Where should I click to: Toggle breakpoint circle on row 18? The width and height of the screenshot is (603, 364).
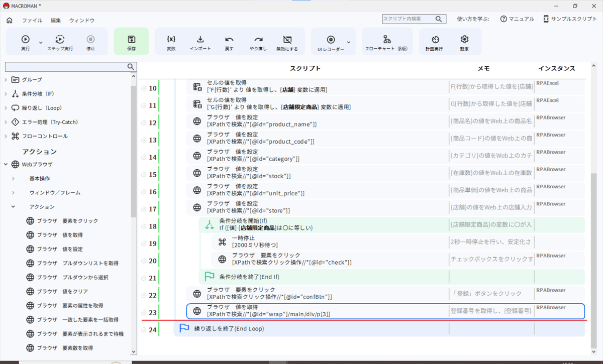pos(144,227)
